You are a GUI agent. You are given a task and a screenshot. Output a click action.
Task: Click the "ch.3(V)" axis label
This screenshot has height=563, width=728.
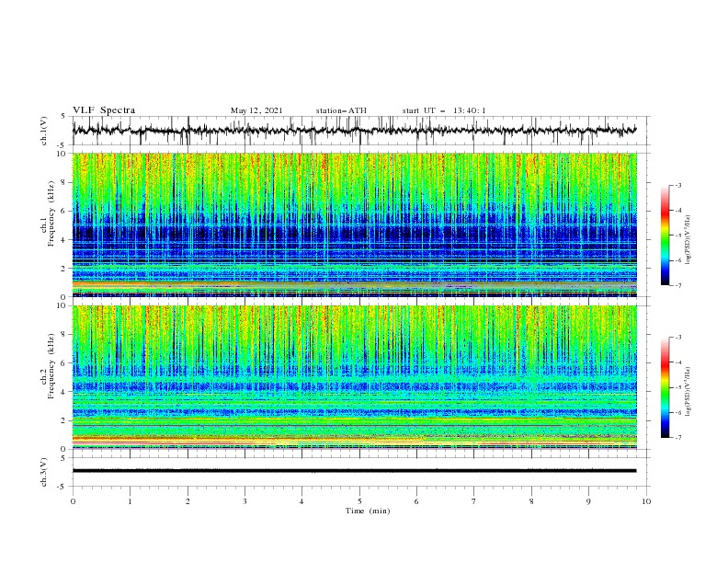44,472
